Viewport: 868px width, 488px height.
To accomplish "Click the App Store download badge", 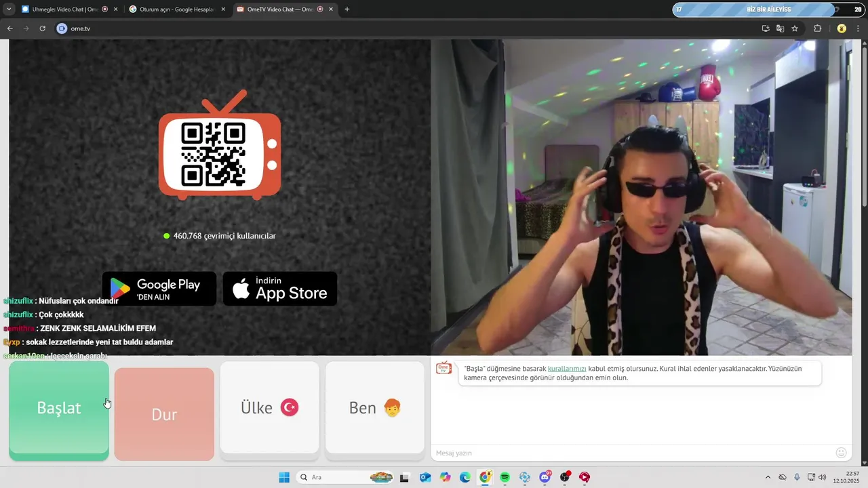I will point(280,289).
